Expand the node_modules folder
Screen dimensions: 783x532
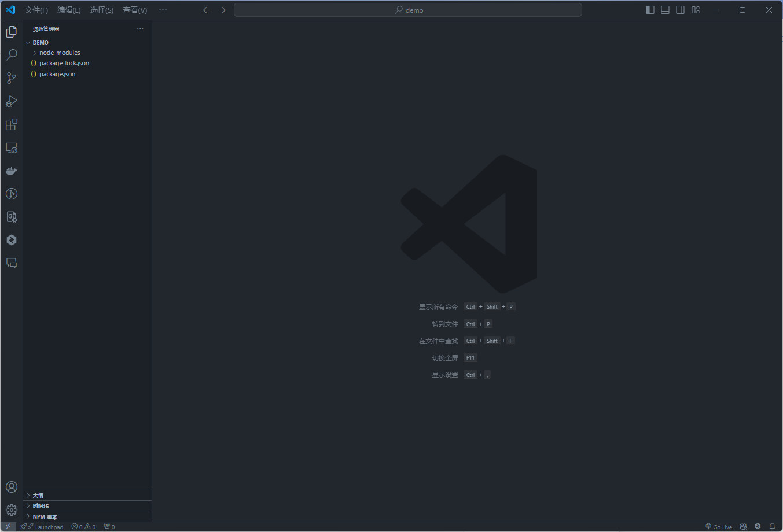coord(60,53)
